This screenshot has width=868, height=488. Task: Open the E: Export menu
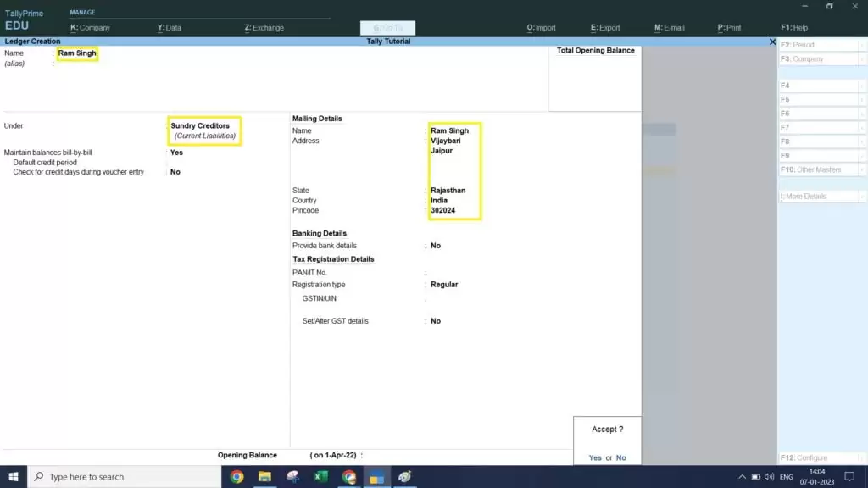pos(605,28)
